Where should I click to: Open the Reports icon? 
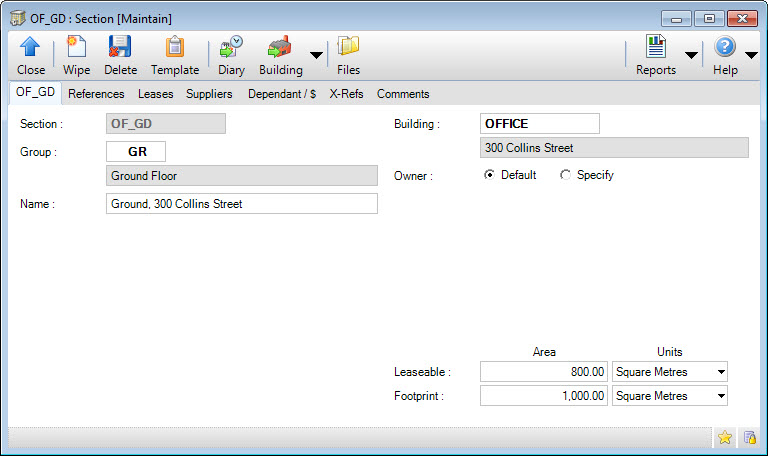click(656, 47)
